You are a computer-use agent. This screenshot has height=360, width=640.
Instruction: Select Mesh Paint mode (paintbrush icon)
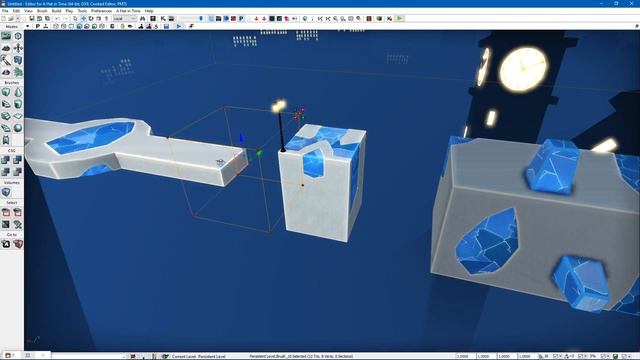click(x=6, y=60)
